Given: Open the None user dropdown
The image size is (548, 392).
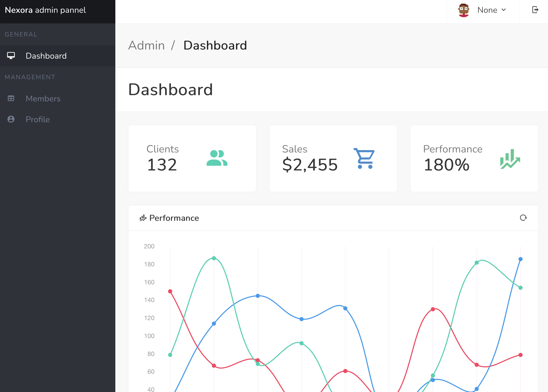Looking at the screenshot, I should coord(487,10).
